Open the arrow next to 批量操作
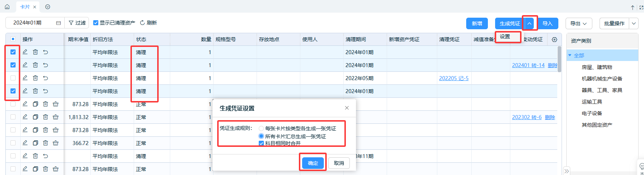The height and width of the screenshot is (175, 644). tap(634, 23)
